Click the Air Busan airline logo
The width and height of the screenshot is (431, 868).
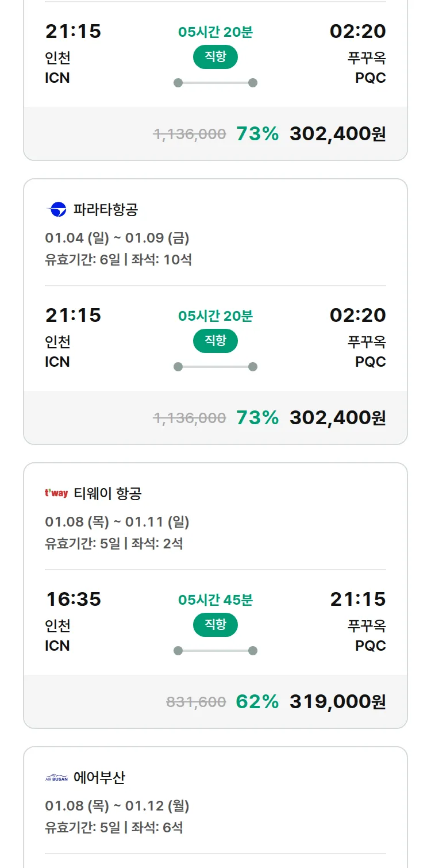click(56, 778)
